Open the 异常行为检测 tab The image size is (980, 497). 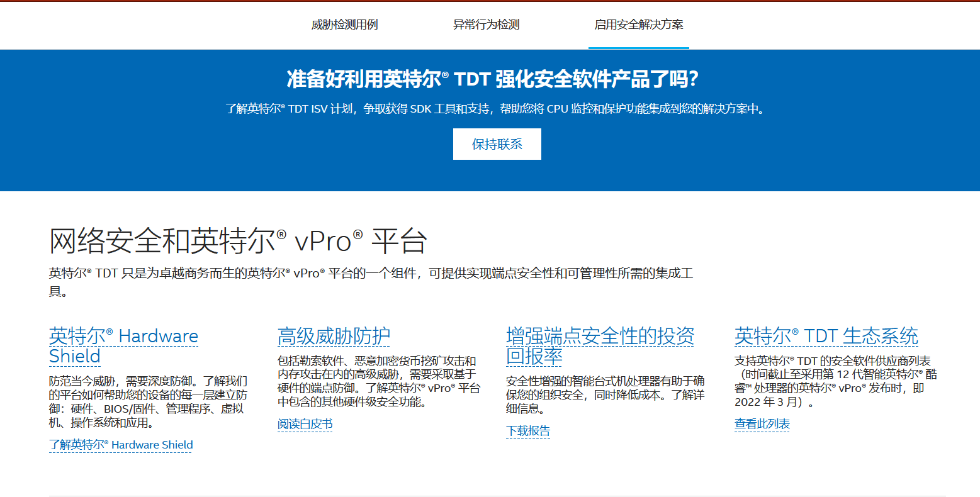[487, 25]
